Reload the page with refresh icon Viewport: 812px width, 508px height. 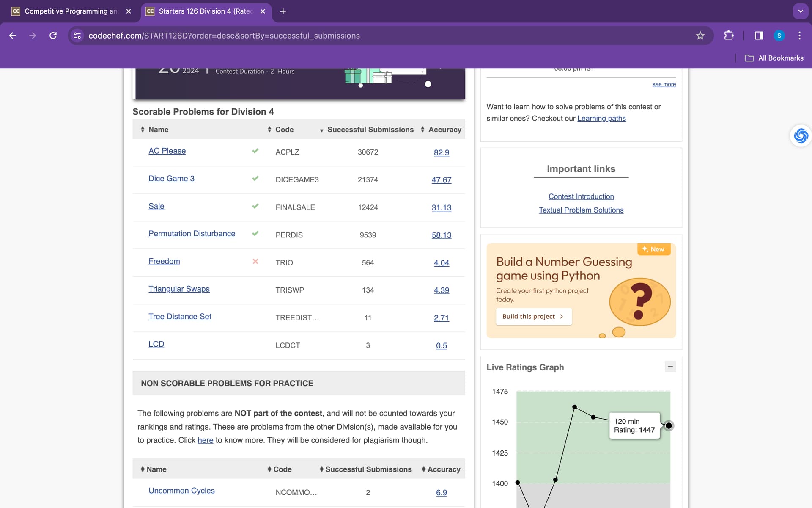(x=53, y=36)
